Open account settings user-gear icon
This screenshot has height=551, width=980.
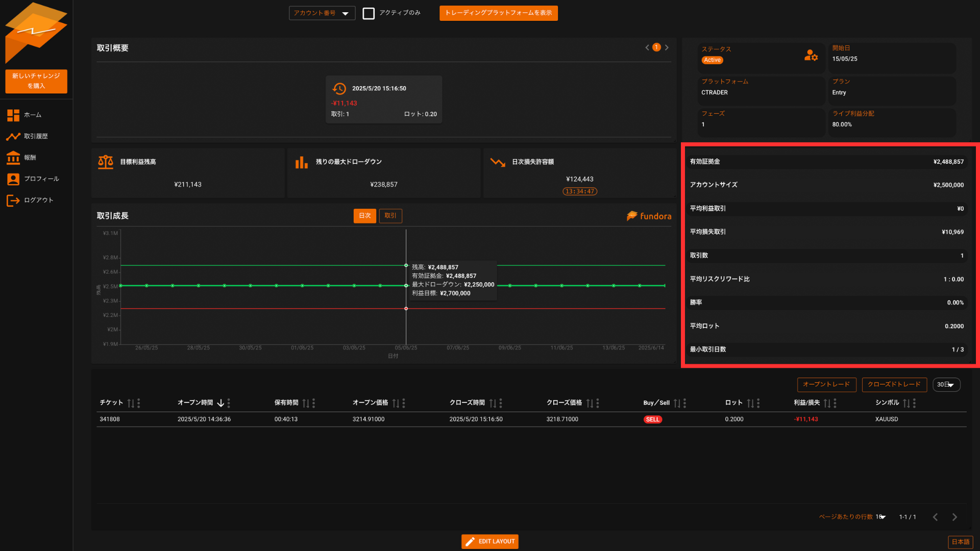pyautogui.click(x=811, y=55)
